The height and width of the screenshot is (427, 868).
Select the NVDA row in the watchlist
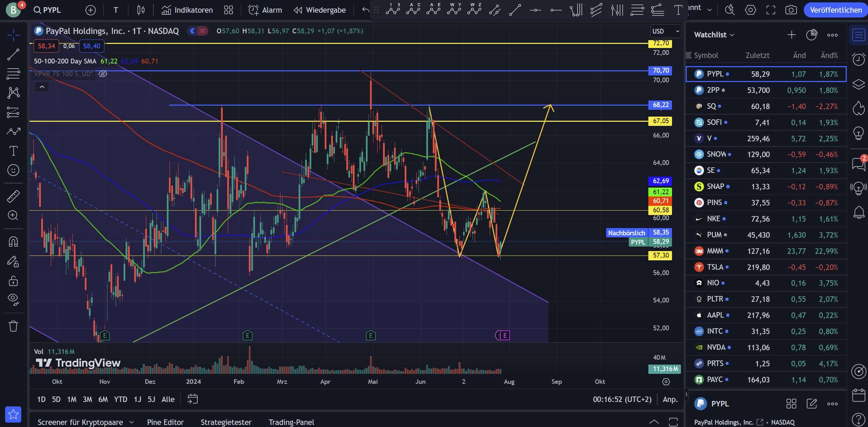point(766,347)
